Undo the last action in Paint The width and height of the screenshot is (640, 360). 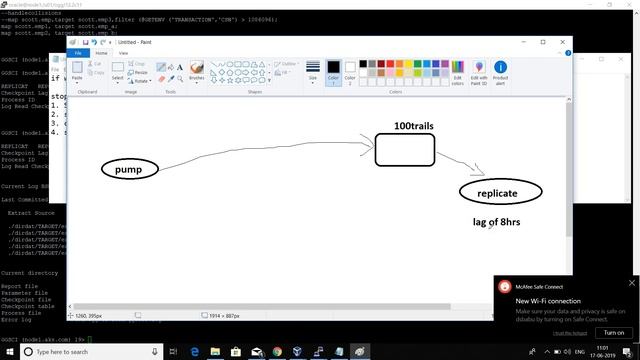pyautogui.click(x=94, y=42)
